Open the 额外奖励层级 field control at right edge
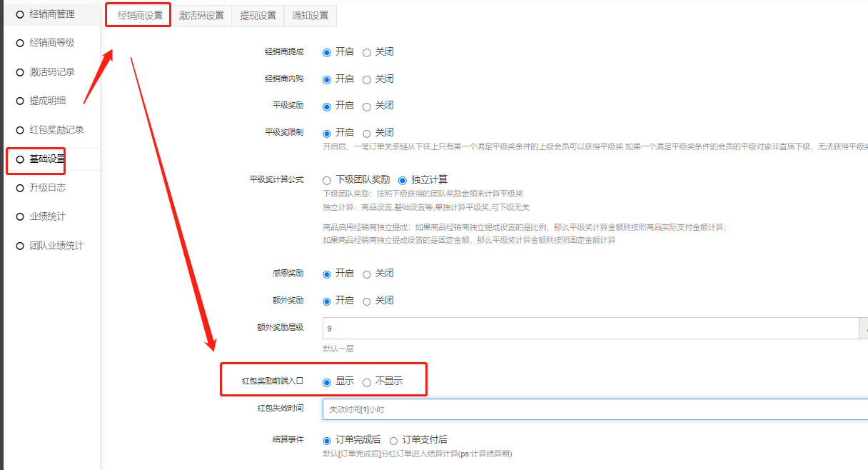The width and height of the screenshot is (868, 470). click(x=863, y=329)
